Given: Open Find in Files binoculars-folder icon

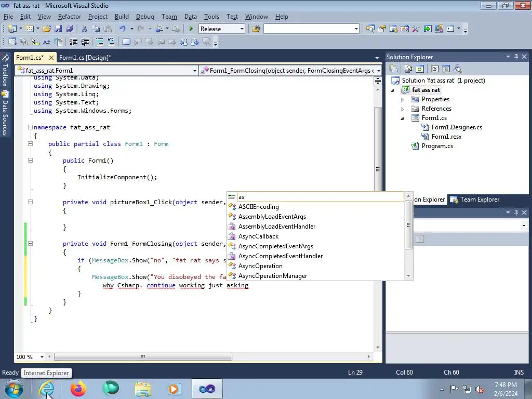Looking at the screenshot, I should 256,29.
